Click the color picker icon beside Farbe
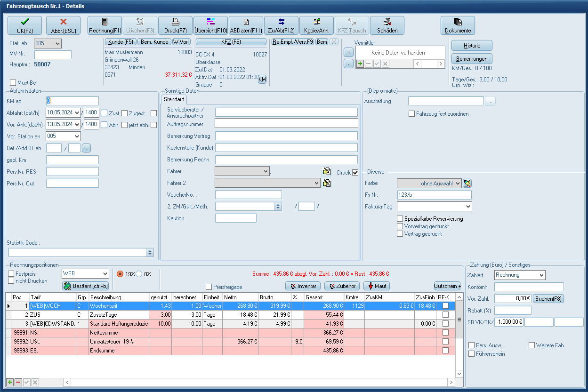Screen dimensions: 588x392 tap(467, 183)
